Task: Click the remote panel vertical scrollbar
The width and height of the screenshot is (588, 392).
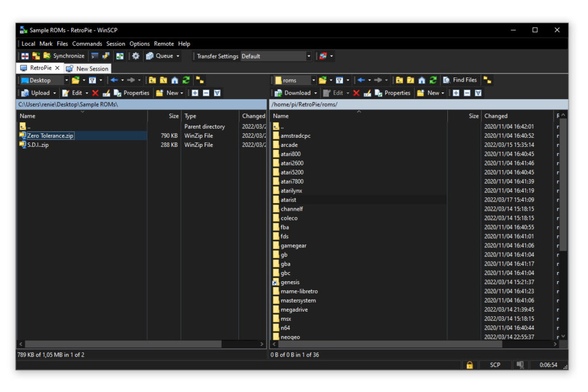Action: pyautogui.click(x=563, y=184)
